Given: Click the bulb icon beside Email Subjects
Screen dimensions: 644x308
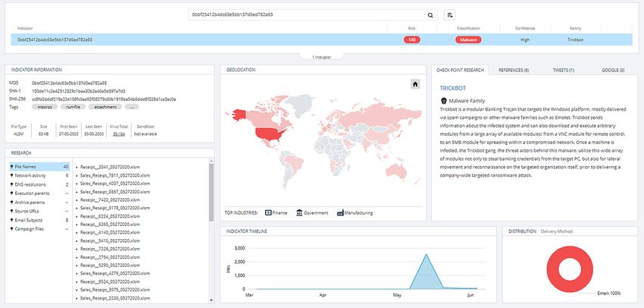Looking at the screenshot, I should click(12, 221).
